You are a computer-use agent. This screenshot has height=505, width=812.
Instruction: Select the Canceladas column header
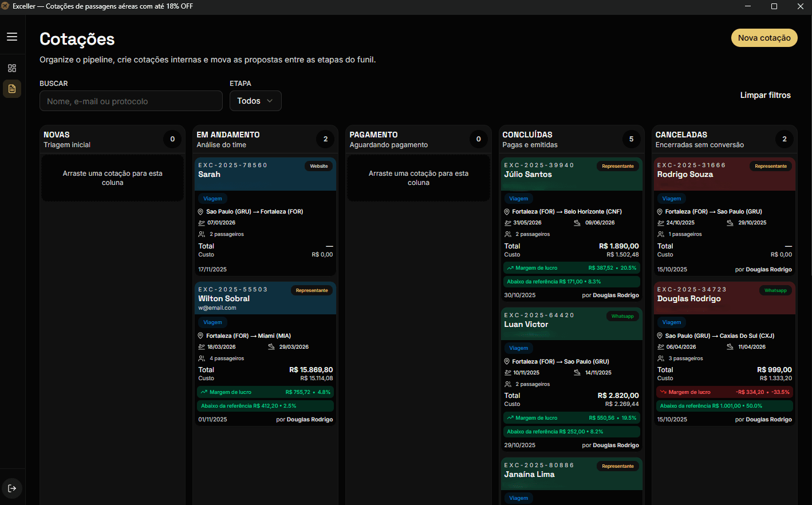coord(681,135)
